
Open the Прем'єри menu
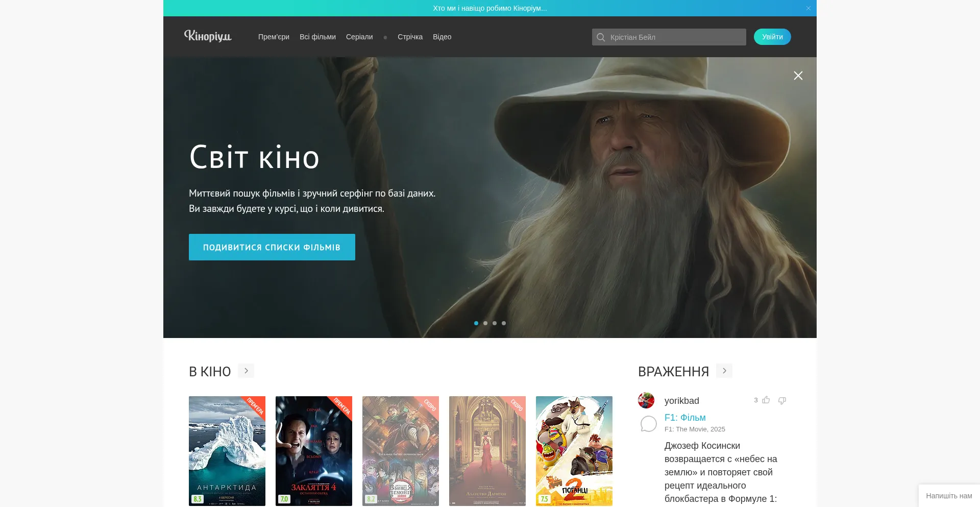(274, 37)
